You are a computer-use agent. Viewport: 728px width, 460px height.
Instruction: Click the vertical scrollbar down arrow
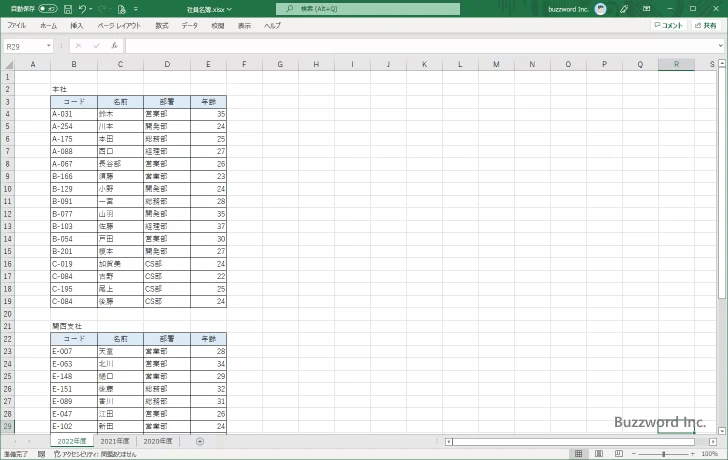pos(722,431)
